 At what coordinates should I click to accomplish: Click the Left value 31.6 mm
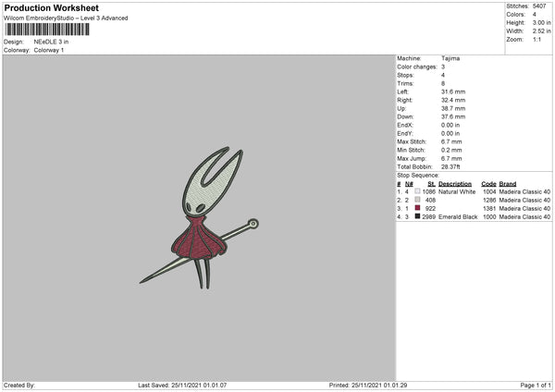(453, 92)
